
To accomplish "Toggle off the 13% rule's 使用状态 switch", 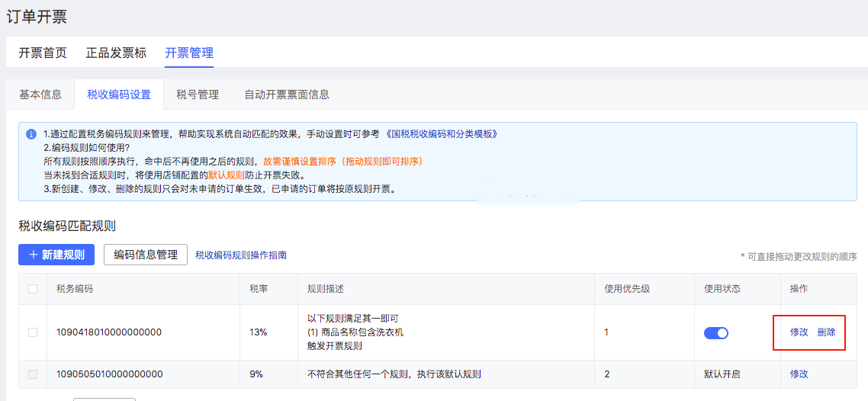I will [716, 333].
